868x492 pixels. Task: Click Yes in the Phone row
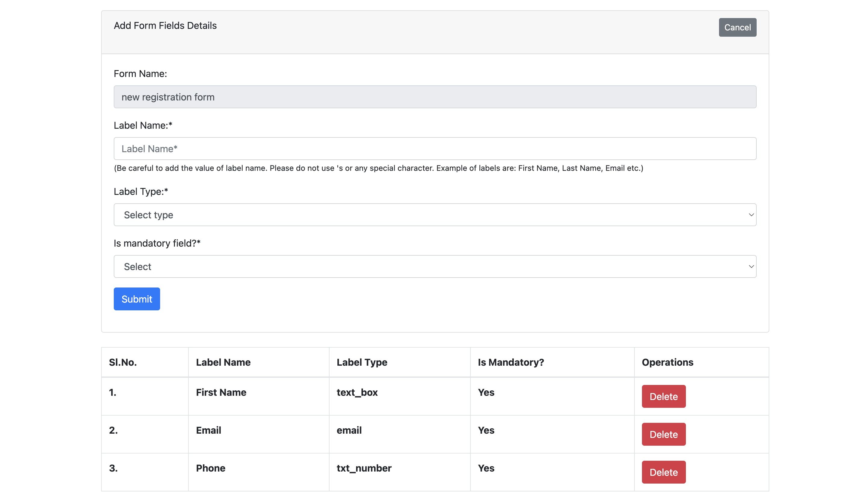486,468
